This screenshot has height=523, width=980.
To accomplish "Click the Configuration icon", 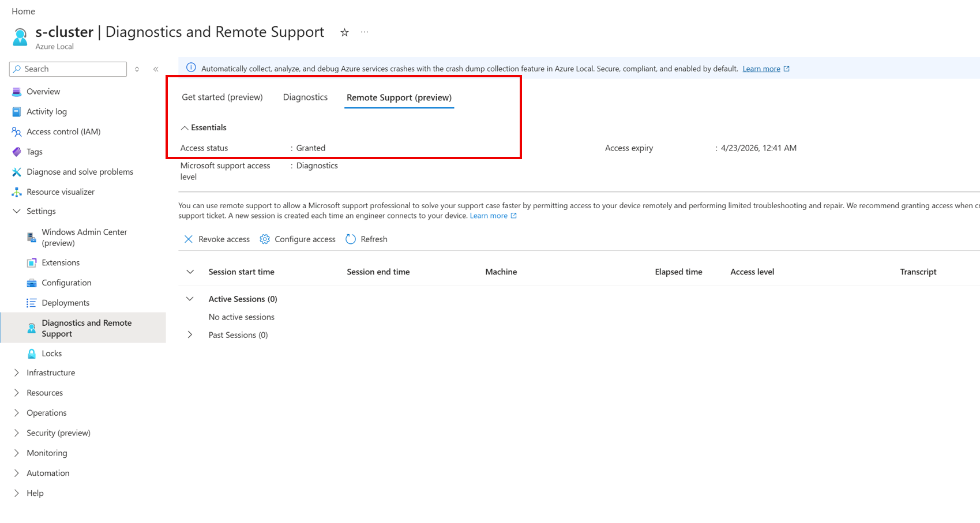I will click(32, 283).
